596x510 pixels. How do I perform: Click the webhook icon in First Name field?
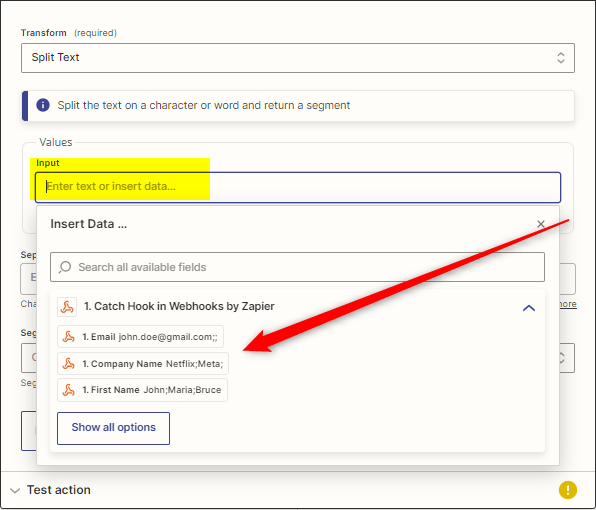[x=69, y=390]
